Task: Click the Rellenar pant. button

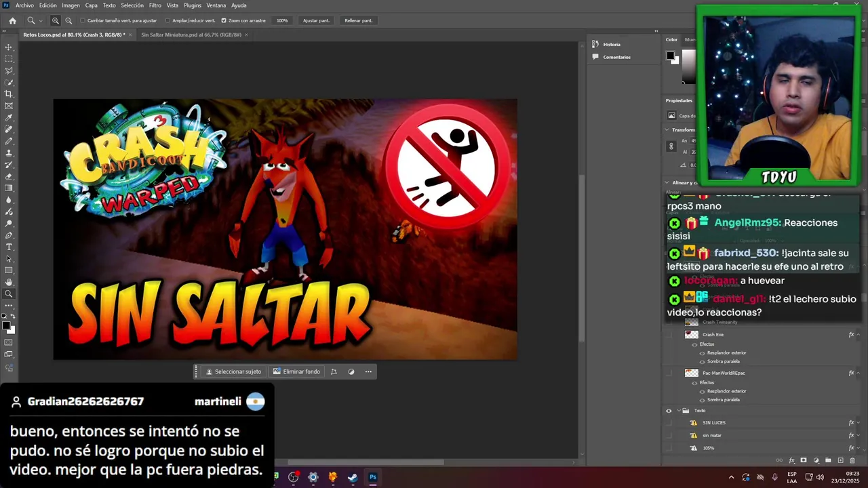Action: [358, 20]
